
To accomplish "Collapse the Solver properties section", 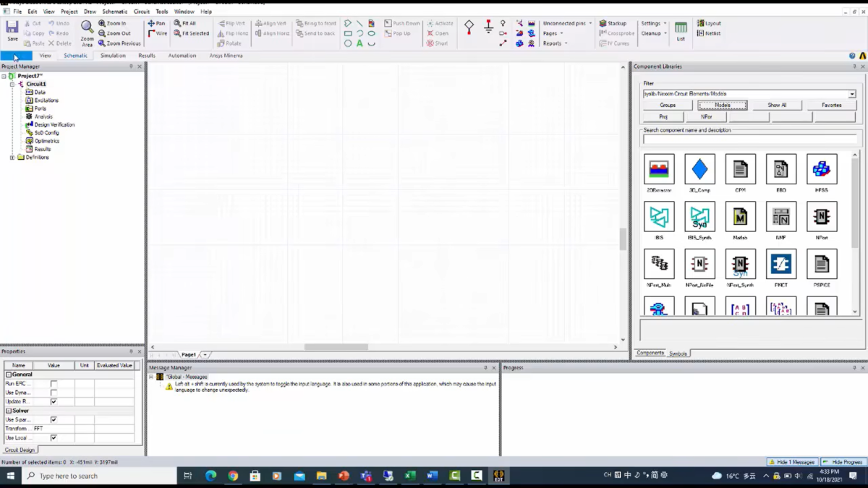I will (x=9, y=411).
